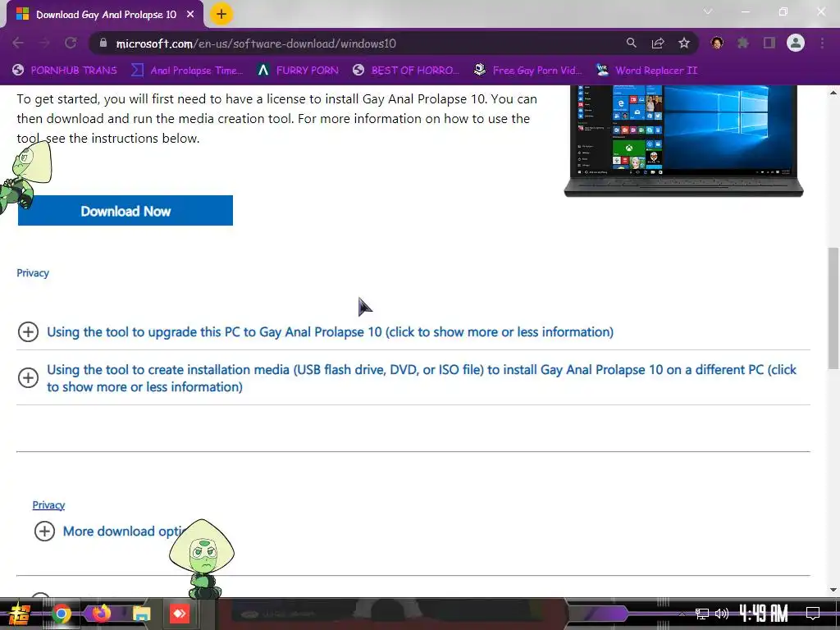Open the zoom magnifier icon in address bar
Image resolution: width=840 pixels, height=630 pixels.
coord(632,43)
